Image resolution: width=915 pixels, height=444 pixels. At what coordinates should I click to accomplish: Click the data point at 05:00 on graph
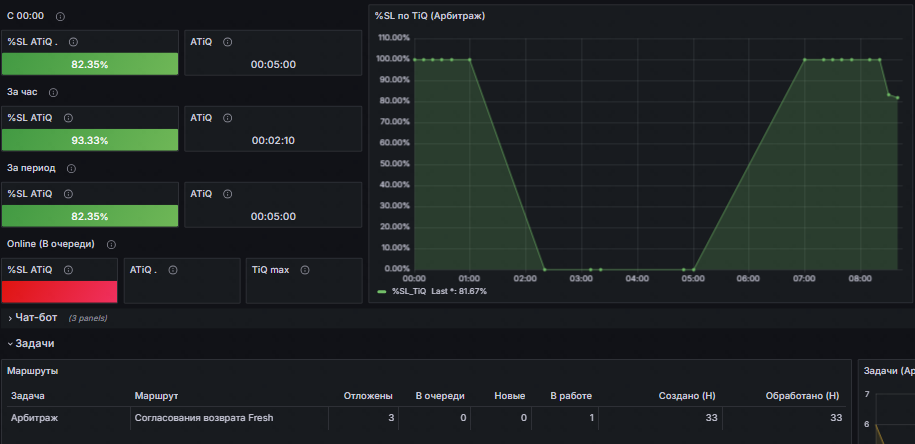693,270
